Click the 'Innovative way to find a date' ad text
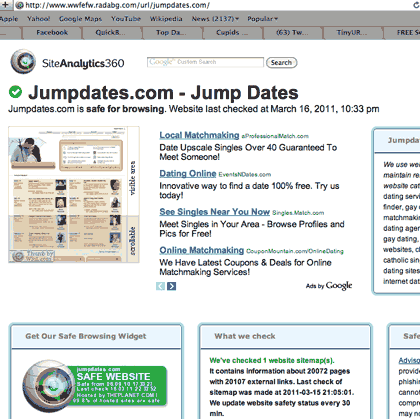 249,190
